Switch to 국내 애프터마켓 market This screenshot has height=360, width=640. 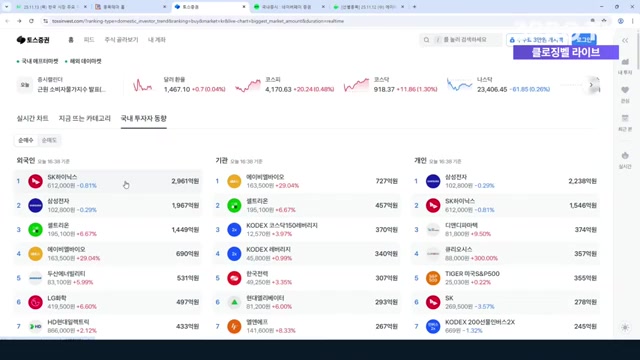[38, 61]
